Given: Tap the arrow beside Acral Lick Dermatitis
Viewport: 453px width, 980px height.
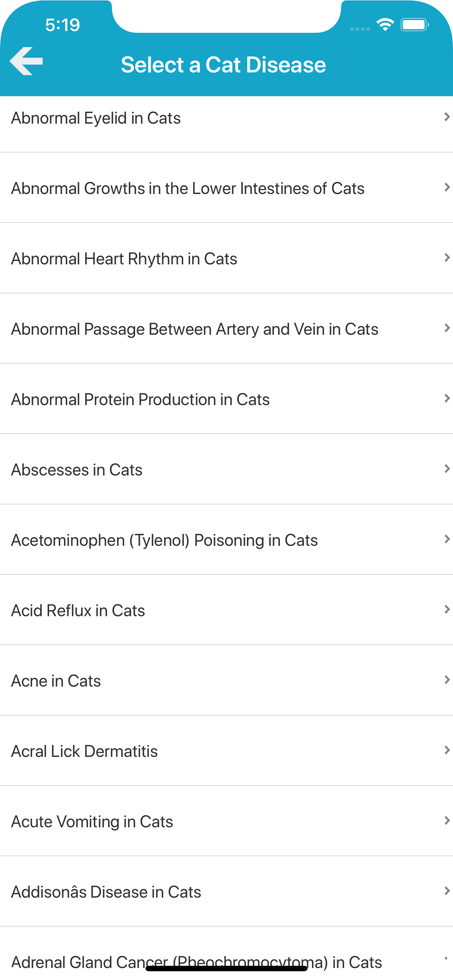Looking at the screenshot, I should point(447,750).
